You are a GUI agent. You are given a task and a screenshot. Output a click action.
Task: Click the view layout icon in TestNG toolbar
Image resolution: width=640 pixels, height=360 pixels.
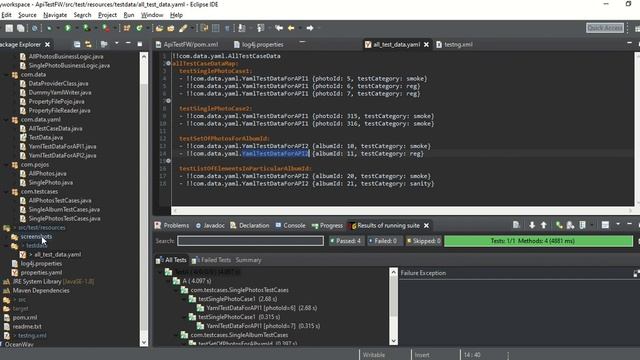pyautogui.click(x=605, y=225)
